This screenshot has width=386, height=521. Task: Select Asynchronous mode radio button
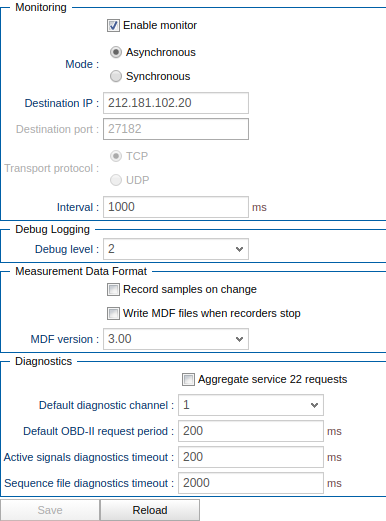[x=116, y=52]
